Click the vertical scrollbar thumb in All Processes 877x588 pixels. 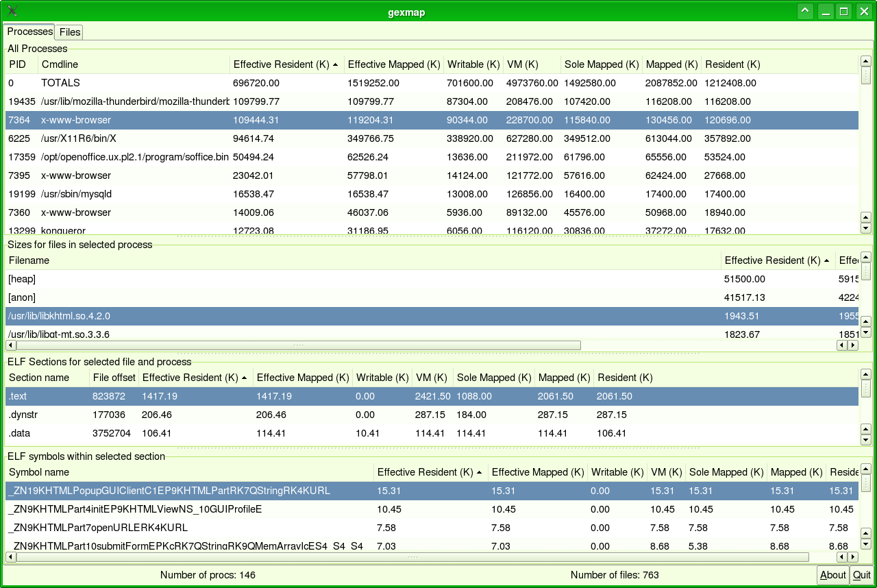865,75
